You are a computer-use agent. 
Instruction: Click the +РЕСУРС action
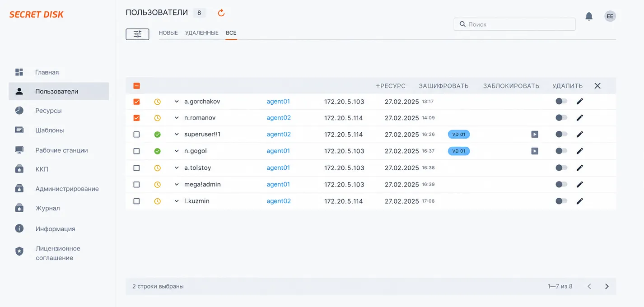[x=391, y=86]
